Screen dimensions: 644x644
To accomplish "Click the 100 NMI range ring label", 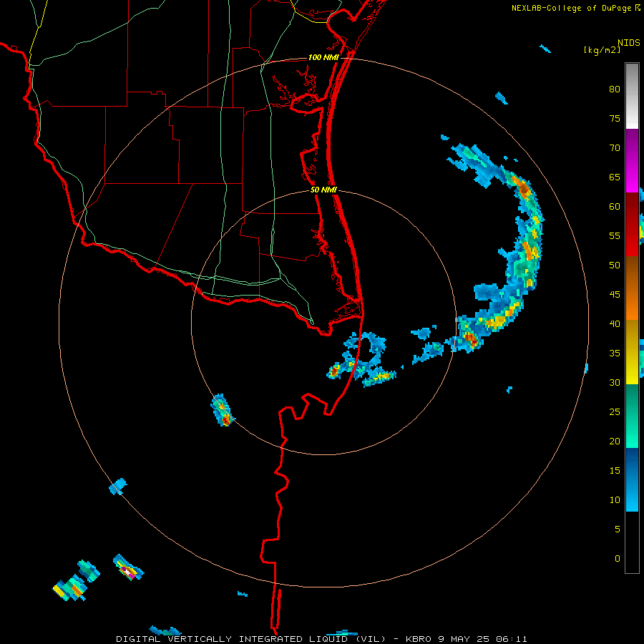I will (323, 57).
